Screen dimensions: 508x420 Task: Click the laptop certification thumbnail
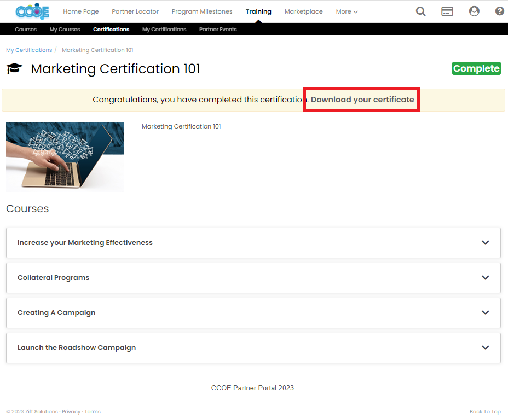pos(65,157)
